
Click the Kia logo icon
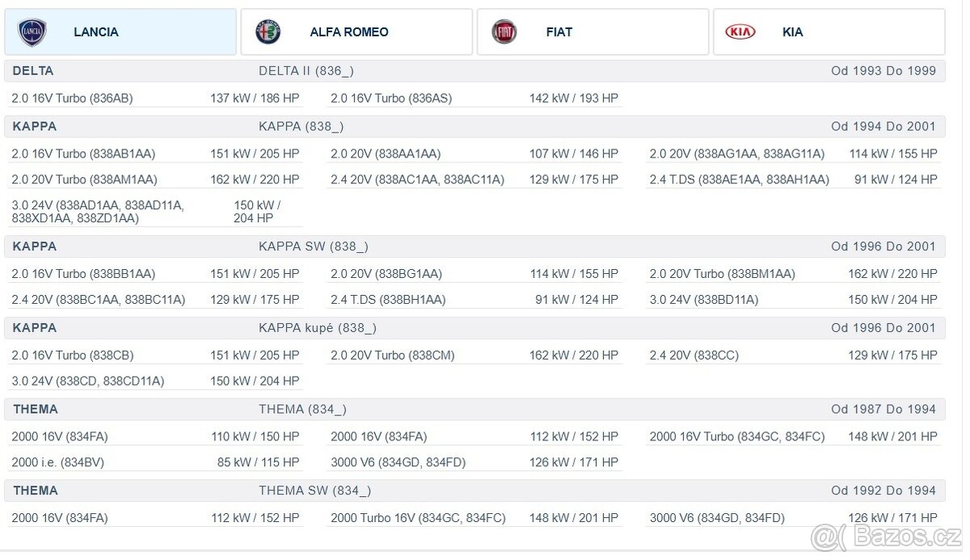740,32
